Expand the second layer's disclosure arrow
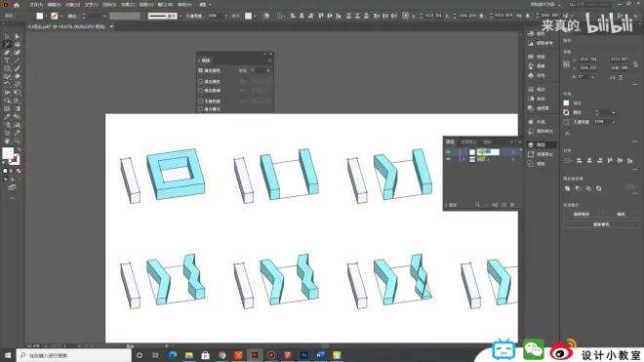Image resolution: width=644 pixels, height=362 pixels. pos(464,159)
